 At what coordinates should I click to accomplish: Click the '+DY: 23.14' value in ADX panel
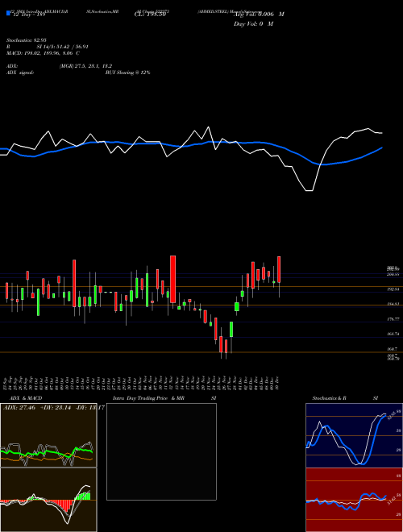click(57, 408)
